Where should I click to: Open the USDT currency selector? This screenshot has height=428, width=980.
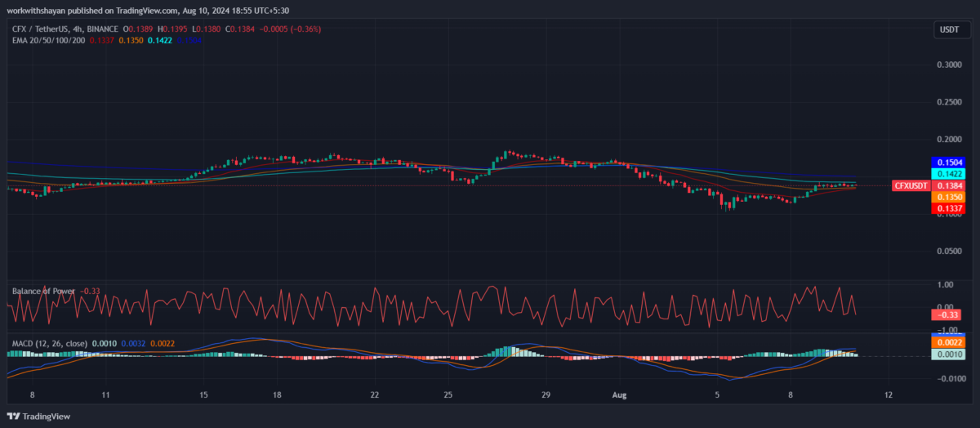point(949,30)
